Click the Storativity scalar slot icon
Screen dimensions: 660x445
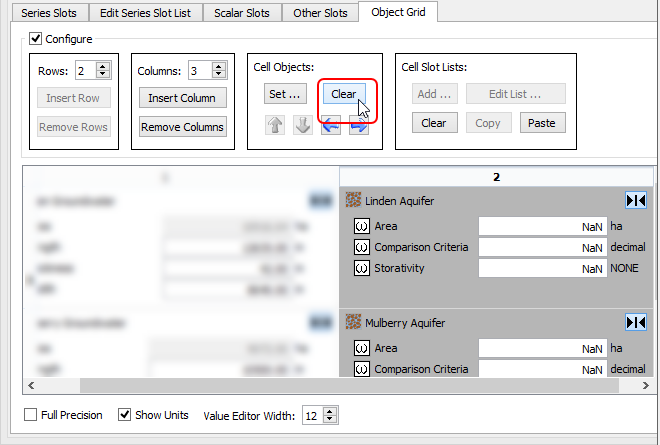(362, 268)
